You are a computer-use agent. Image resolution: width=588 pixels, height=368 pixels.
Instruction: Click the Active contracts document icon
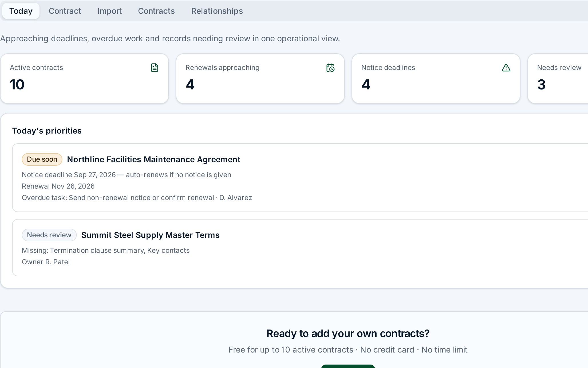pyautogui.click(x=155, y=68)
